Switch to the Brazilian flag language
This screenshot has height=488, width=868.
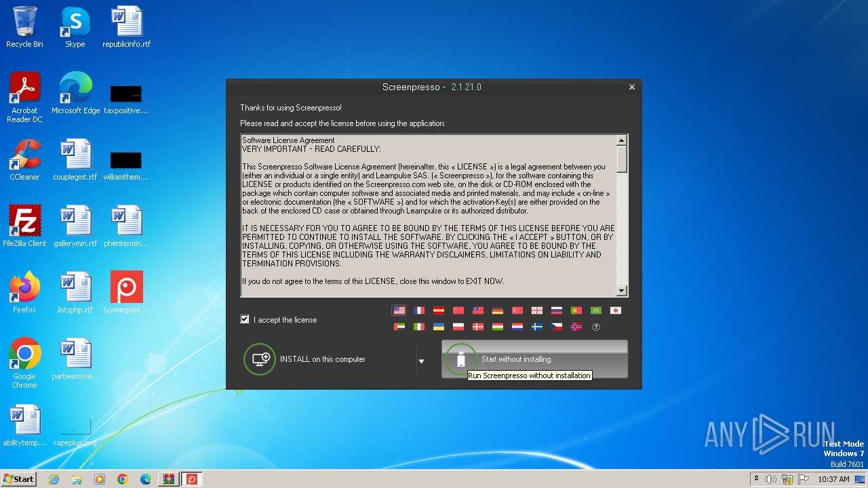(x=596, y=310)
